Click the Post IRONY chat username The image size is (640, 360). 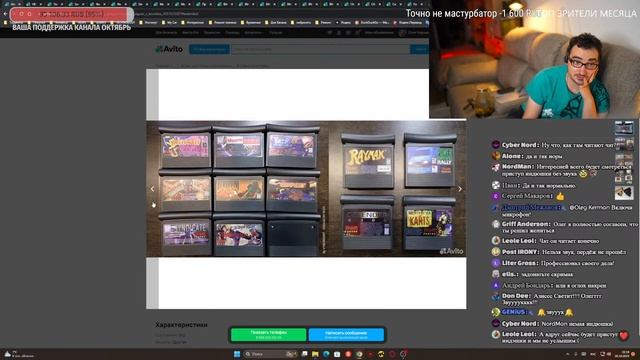pyautogui.click(x=520, y=252)
